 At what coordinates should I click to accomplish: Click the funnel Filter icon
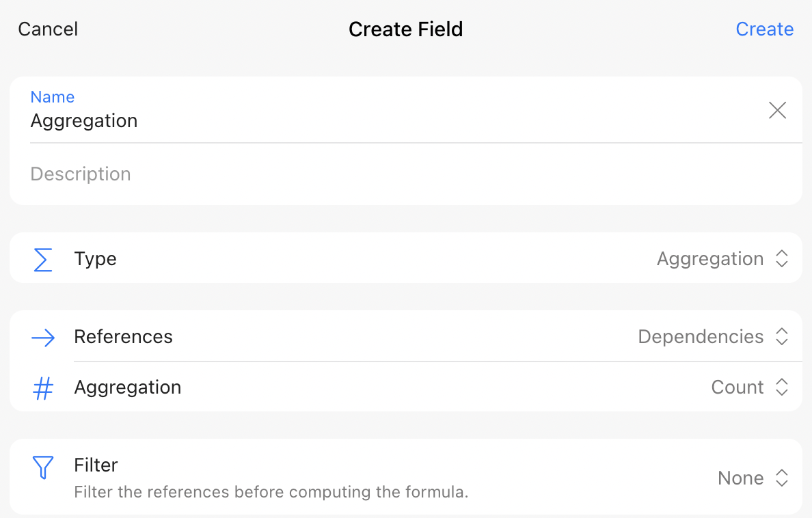click(43, 467)
